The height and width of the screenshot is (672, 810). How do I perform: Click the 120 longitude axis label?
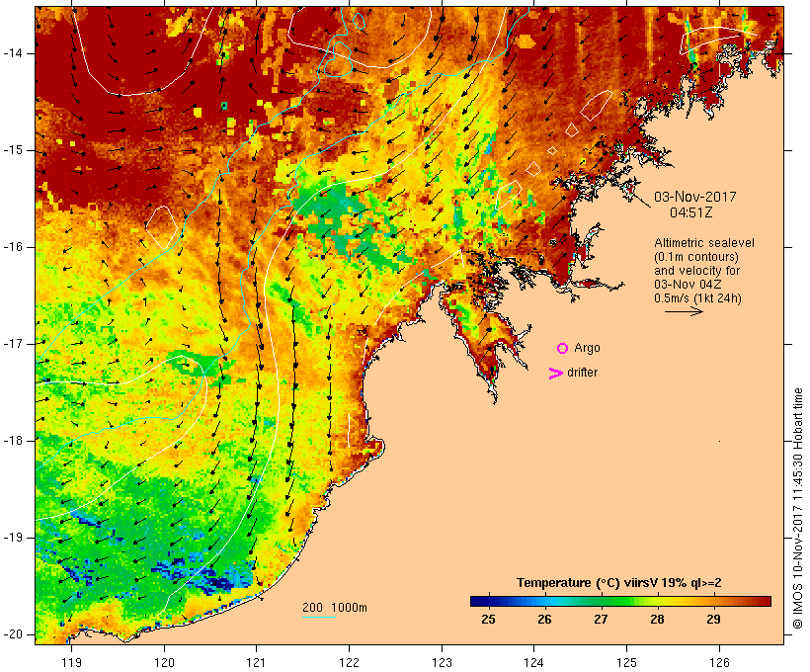coord(164,662)
